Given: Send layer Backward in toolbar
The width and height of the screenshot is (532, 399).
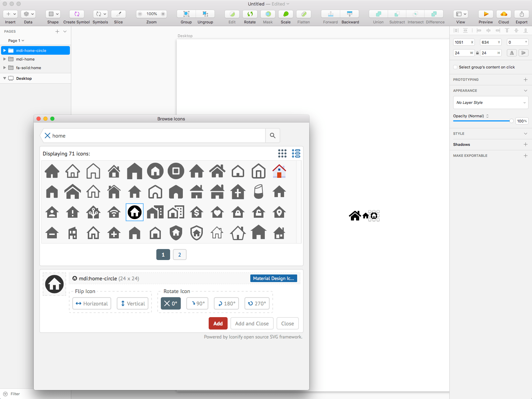Looking at the screenshot, I should click(x=350, y=14).
